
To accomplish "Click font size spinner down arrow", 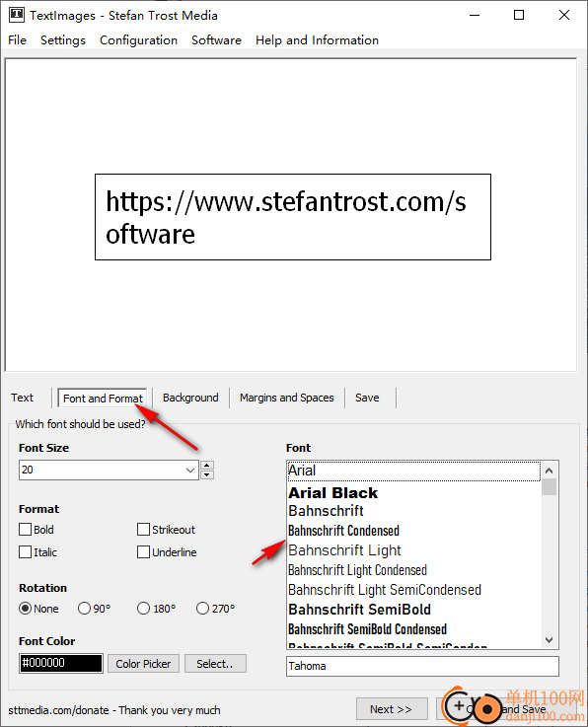I will (x=207, y=474).
